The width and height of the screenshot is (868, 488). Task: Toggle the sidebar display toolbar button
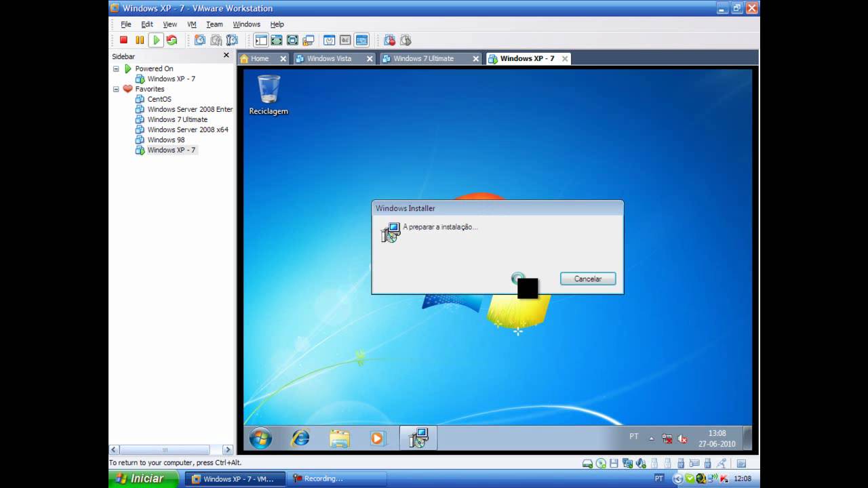pos(261,40)
